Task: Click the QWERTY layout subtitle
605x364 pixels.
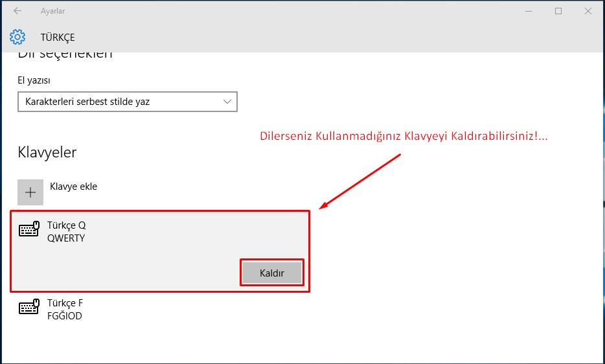Action: pos(66,238)
